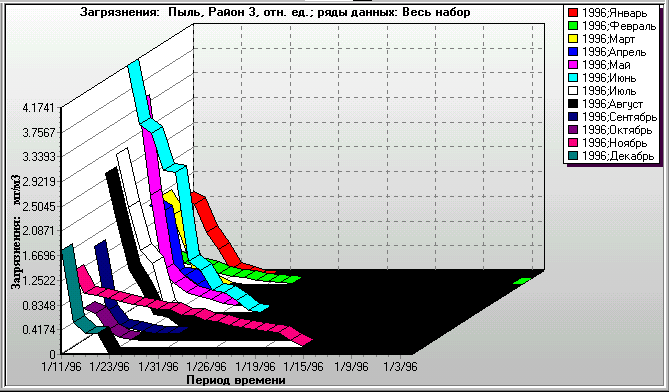Click the red 1996;Январь legend swatch
Screen dimensions: 669x392
click(x=573, y=13)
